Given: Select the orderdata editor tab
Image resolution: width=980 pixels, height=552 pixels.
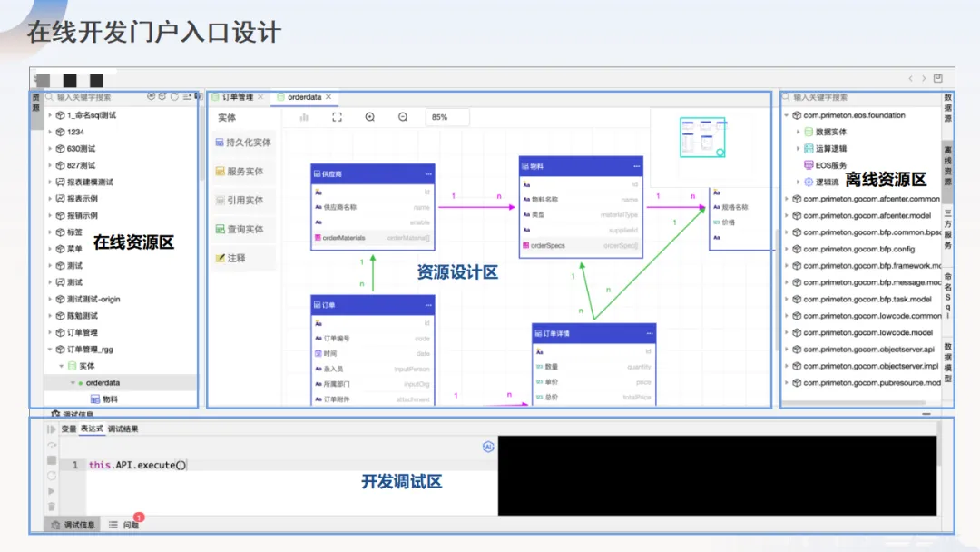Looking at the screenshot, I should 304,97.
